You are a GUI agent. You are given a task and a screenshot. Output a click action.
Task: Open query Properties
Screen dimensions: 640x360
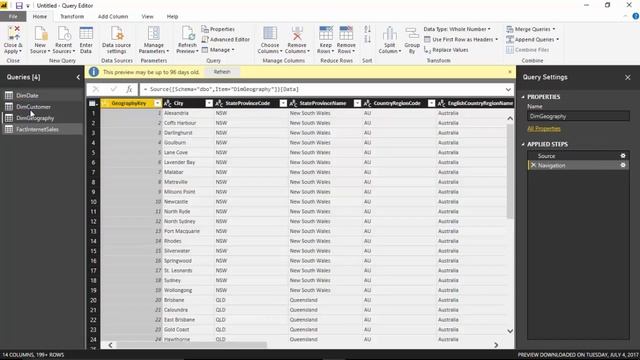click(x=218, y=29)
